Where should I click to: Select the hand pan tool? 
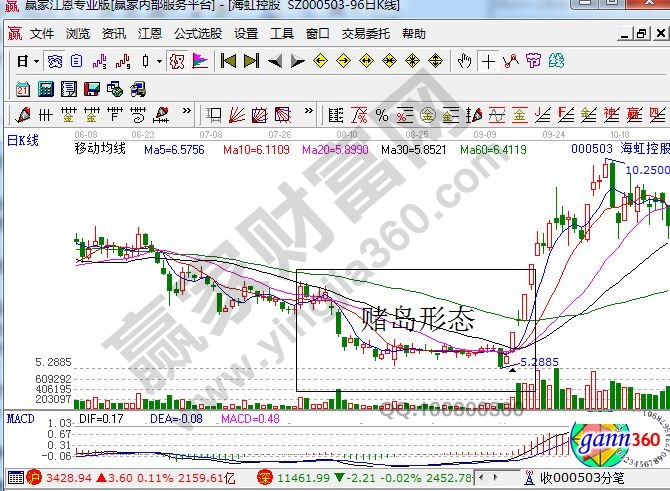click(x=464, y=62)
